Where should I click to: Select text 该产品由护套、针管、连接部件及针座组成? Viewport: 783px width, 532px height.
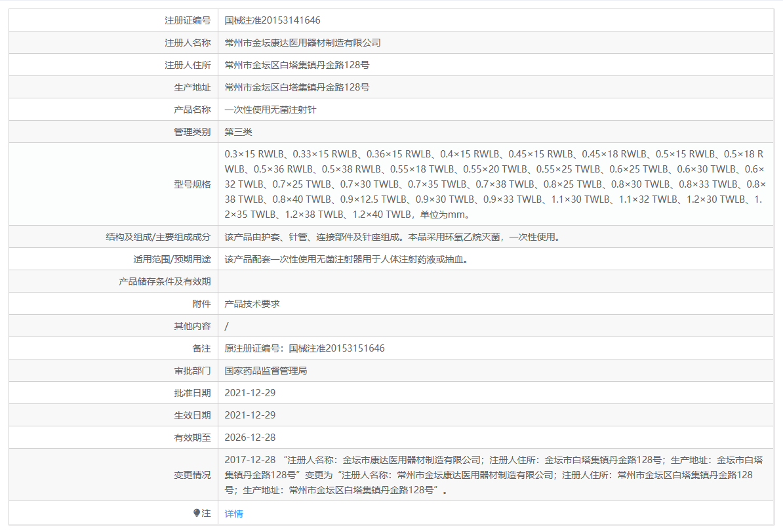[313, 237]
